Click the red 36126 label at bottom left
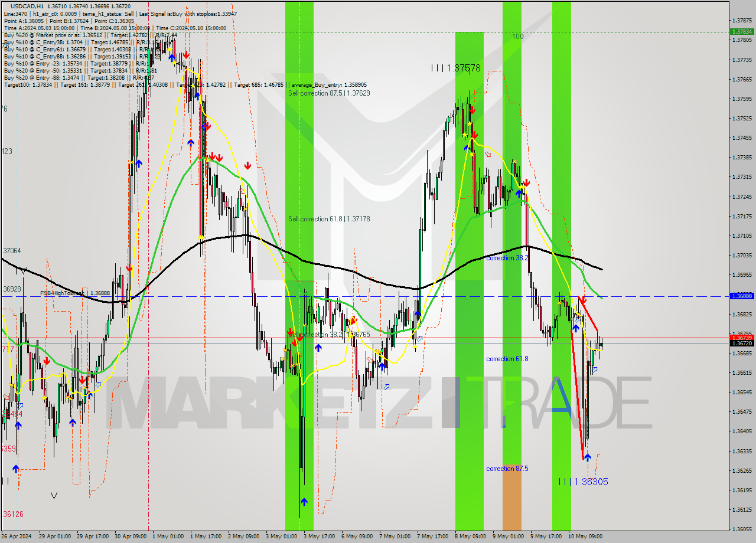The height and width of the screenshot is (543, 756). [x=12, y=514]
